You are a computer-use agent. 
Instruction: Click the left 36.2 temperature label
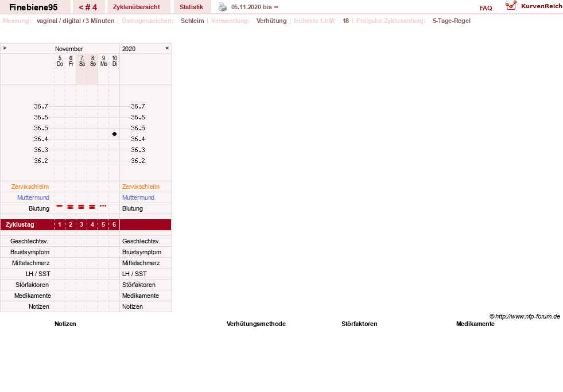[41, 161]
